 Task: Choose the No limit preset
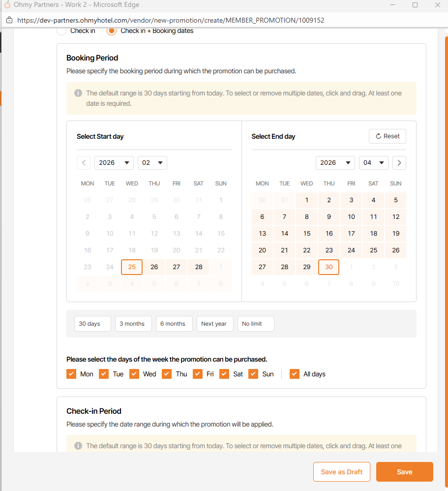coord(255,324)
